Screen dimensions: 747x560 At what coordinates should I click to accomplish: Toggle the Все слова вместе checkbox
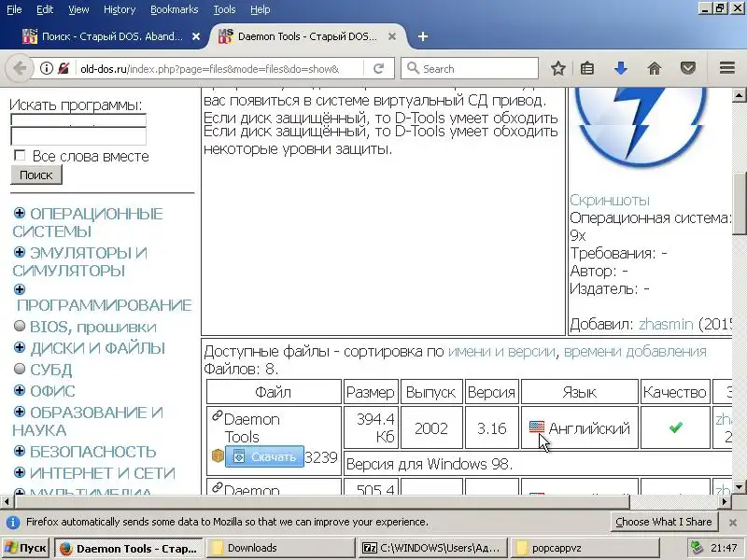click(x=20, y=155)
